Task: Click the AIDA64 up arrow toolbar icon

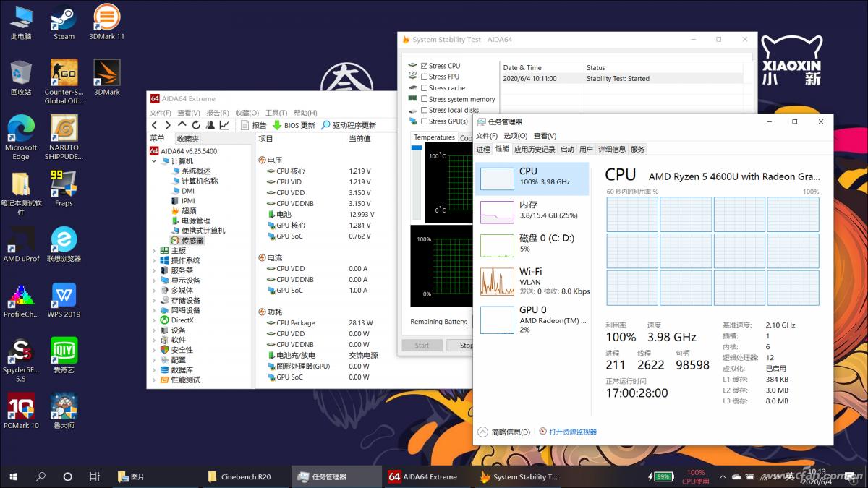Action: click(182, 125)
